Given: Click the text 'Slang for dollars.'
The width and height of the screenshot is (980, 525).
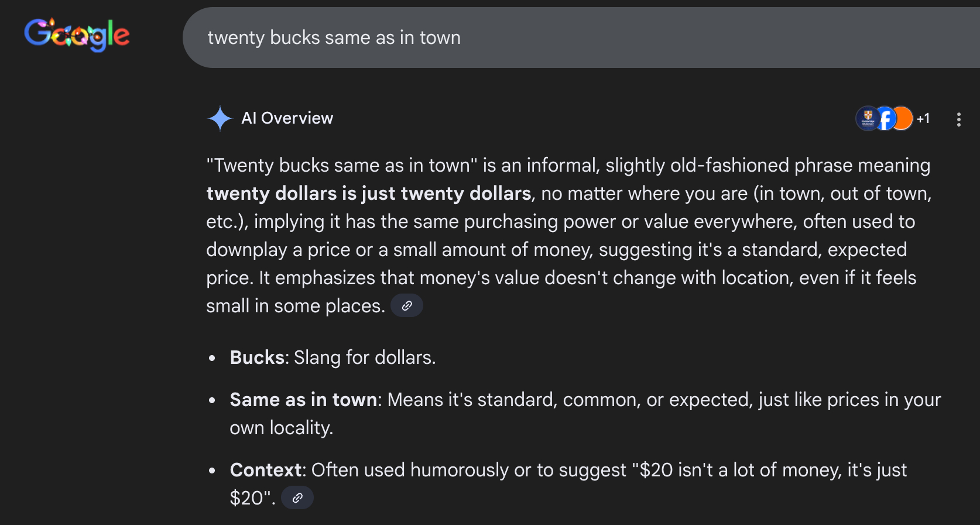Looking at the screenshot, I should (x=365, y=357).
